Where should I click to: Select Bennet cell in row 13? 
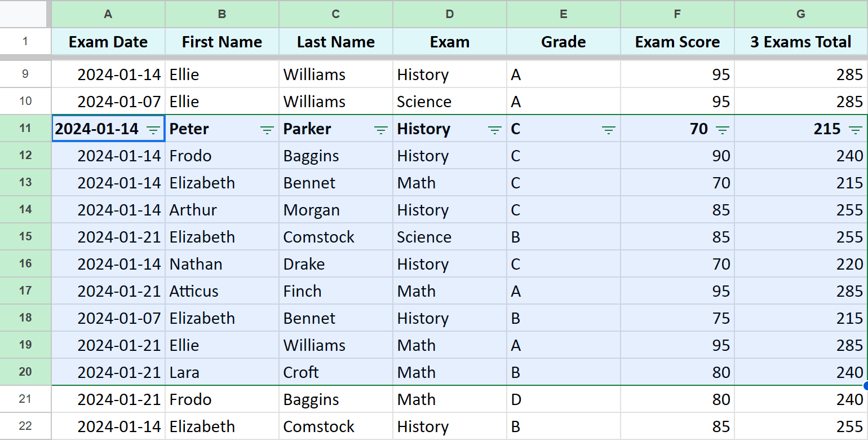click(x=336, y=183)
